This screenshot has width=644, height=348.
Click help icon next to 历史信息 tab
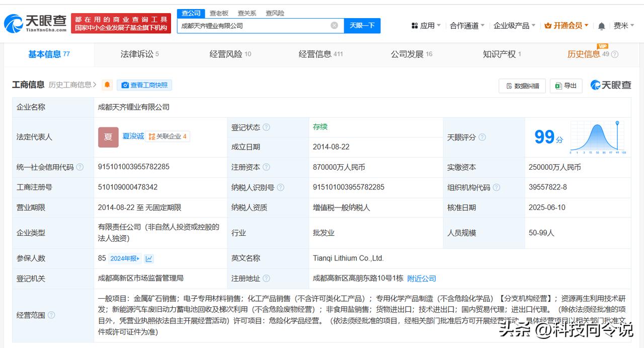(614, 54)
